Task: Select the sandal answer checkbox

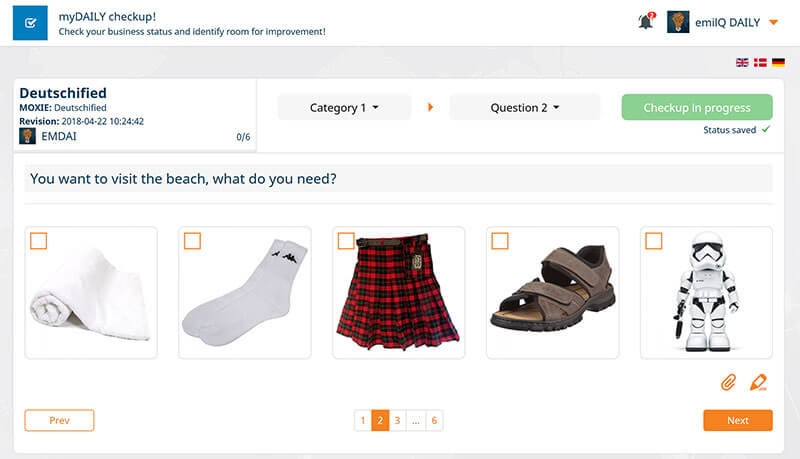Action: coord(500,241)
